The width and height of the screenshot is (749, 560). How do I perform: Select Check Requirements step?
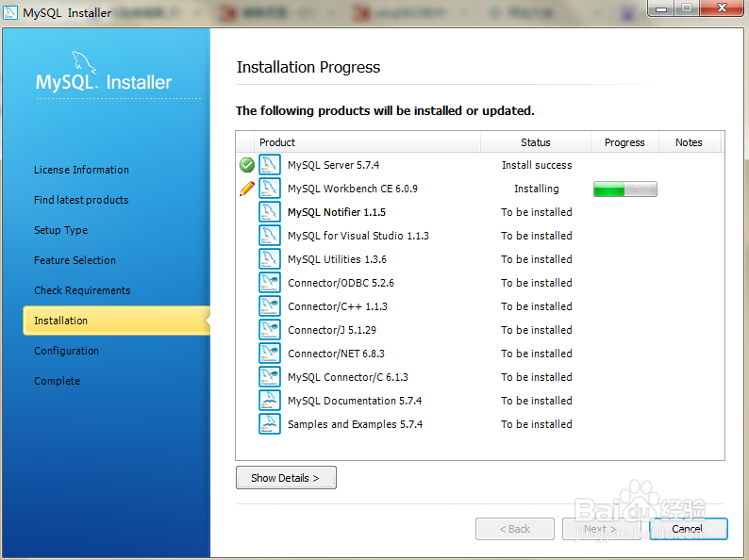(82, 290)
